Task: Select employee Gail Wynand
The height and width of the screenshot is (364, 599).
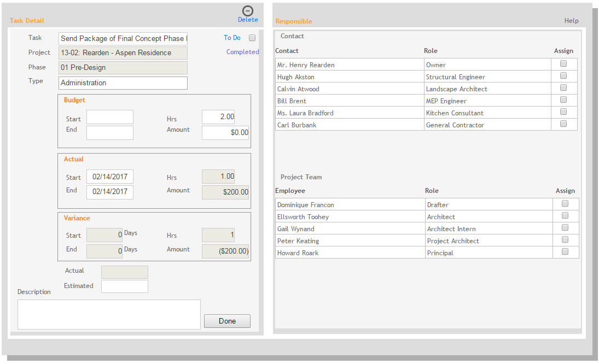Action: click(x=296, y=229)
